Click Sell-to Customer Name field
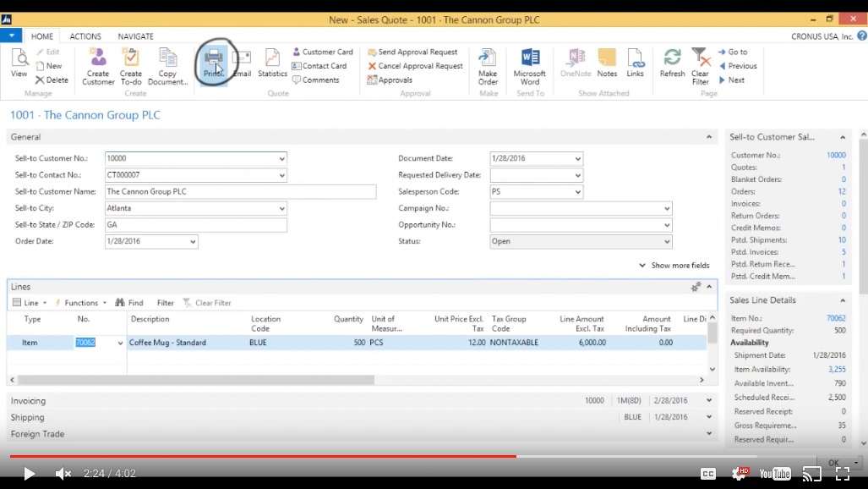Image resolution: width=868 pixels, height=489 pixels. coord(240,192)
